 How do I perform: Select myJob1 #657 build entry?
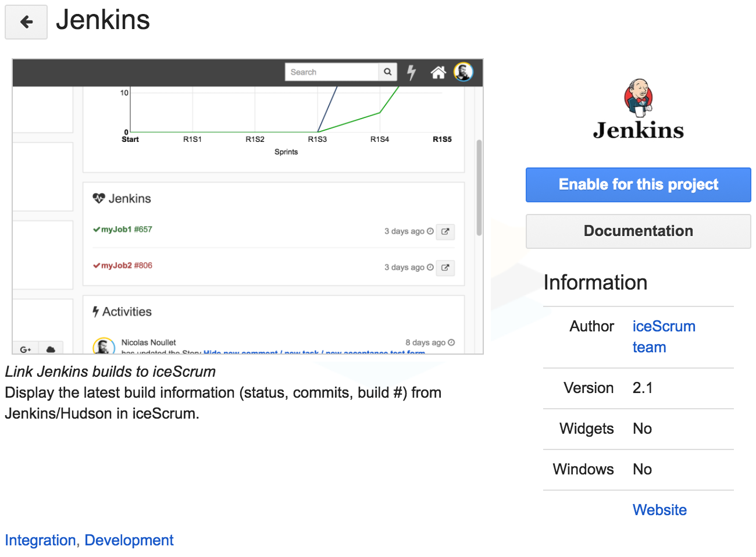coord(123,229)
